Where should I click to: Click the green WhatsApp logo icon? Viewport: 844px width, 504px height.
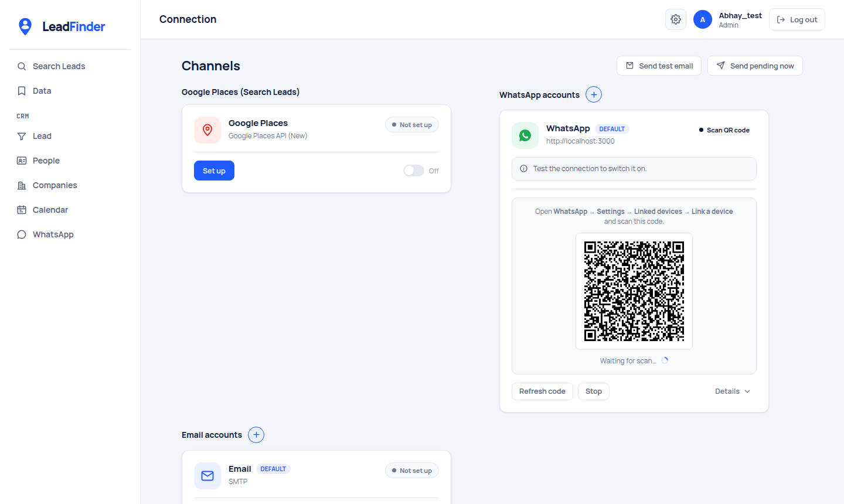pyautogui.click(x=525, y=135)
